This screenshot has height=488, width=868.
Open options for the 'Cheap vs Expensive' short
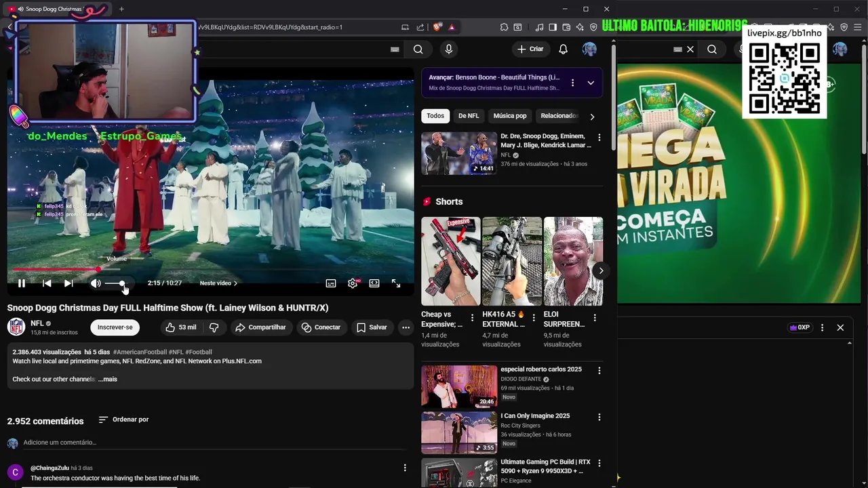click(x=473, y=317)
